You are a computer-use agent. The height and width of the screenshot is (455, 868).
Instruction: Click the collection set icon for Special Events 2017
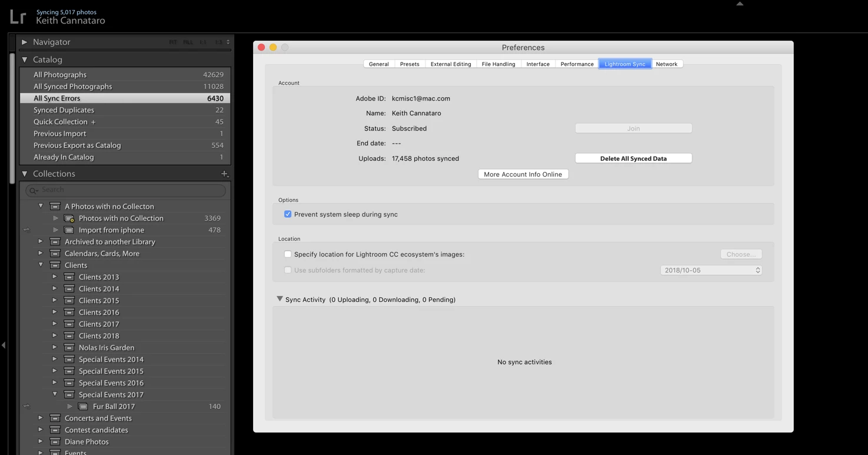(69, 395)
